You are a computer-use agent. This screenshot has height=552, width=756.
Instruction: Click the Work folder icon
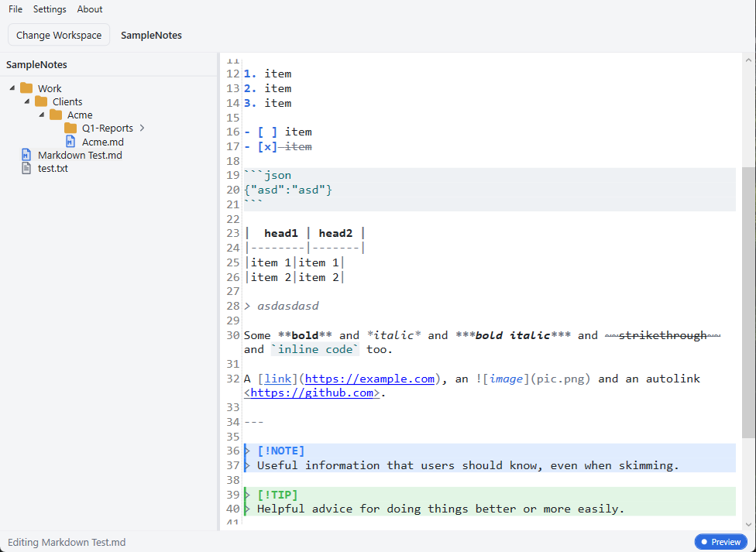[26, 88]
